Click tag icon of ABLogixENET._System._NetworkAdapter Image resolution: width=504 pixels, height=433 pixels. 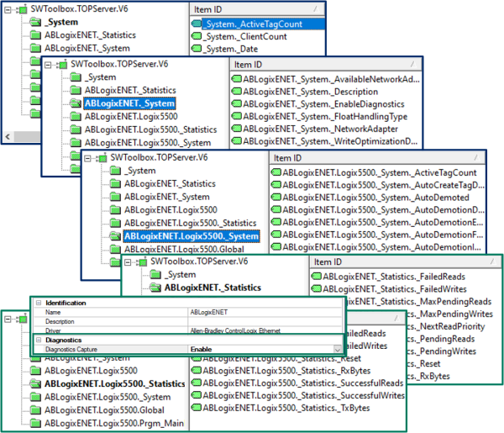[x=237, y=129]
